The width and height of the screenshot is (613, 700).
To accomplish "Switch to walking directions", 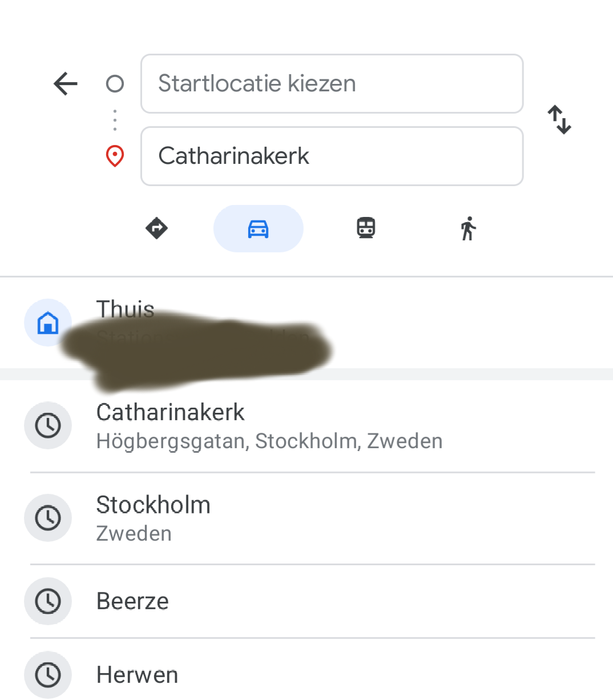I will 468,228.
